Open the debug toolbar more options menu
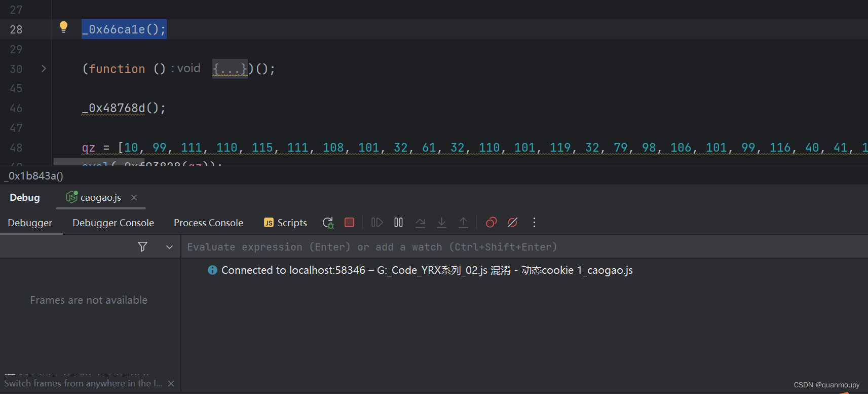868x394 pixels. 534,223
